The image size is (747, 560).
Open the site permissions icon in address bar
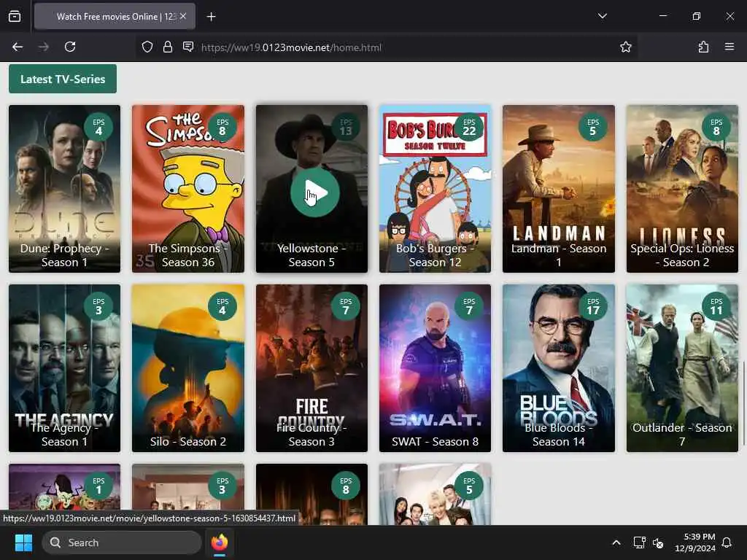188,47
